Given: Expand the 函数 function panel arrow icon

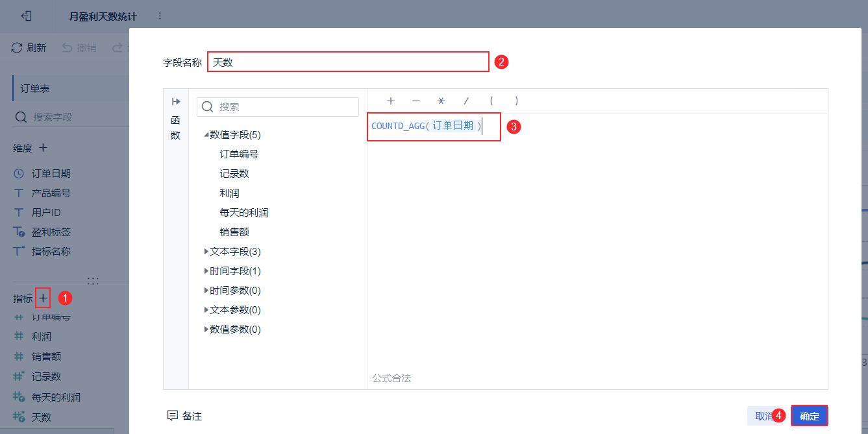Looking at the screenshot, I should point(175,101).
